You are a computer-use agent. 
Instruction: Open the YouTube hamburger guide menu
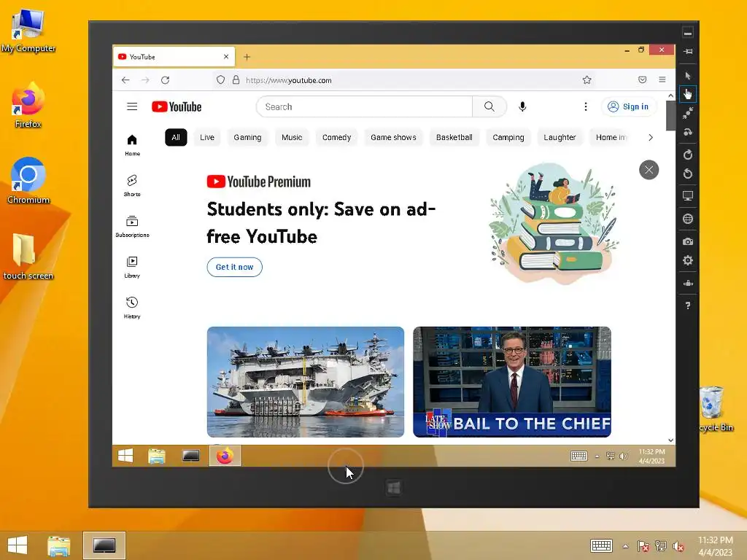tap(132, 106)
